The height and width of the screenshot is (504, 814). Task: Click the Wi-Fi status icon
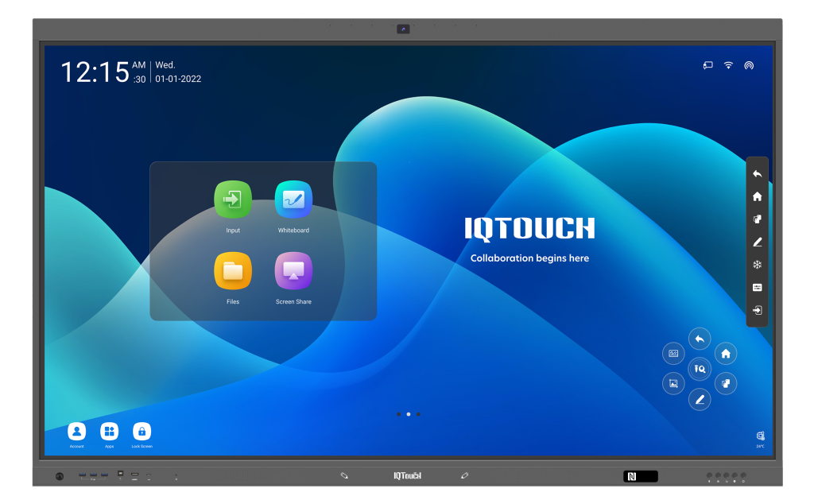click(728, 65)
